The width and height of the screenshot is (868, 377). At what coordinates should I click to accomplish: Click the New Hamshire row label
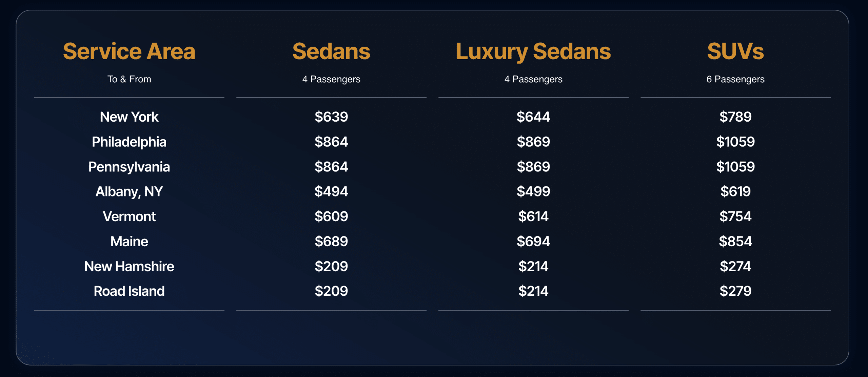[129, 266]
